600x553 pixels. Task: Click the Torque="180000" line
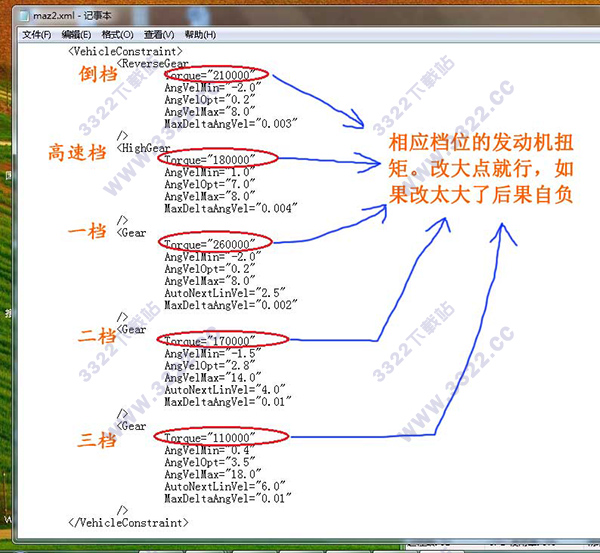210,160
